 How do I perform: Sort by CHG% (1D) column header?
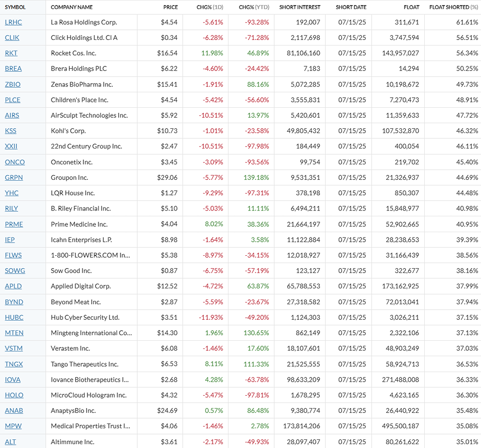coord(210,7)
